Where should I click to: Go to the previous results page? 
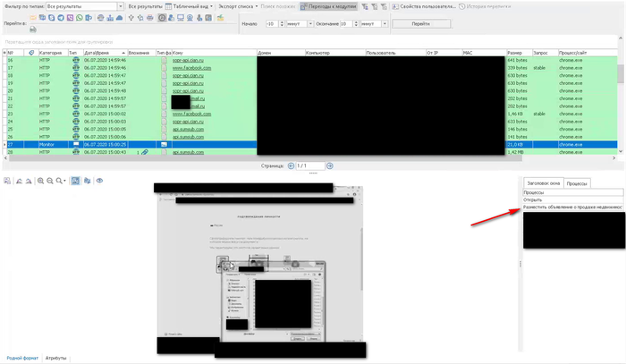tap(291, 165)
